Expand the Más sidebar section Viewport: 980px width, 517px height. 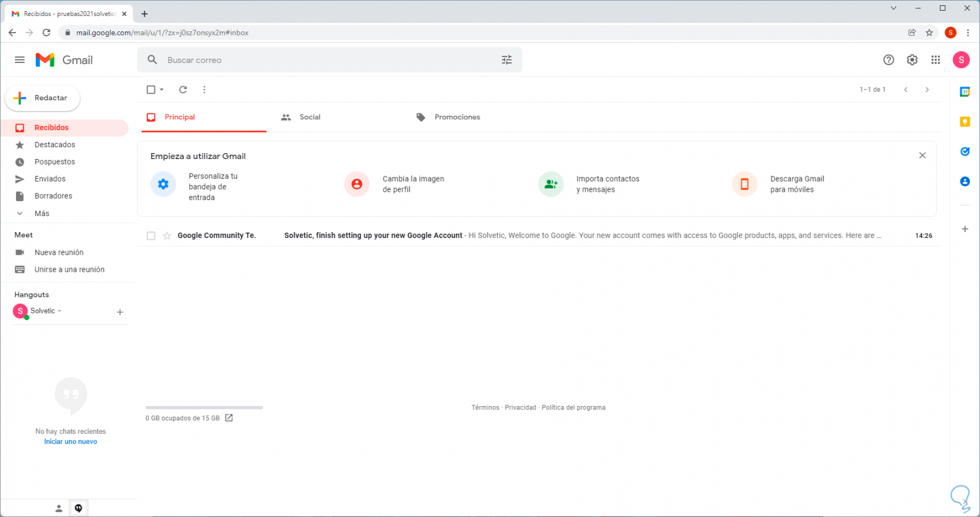(x=42, y=213)
